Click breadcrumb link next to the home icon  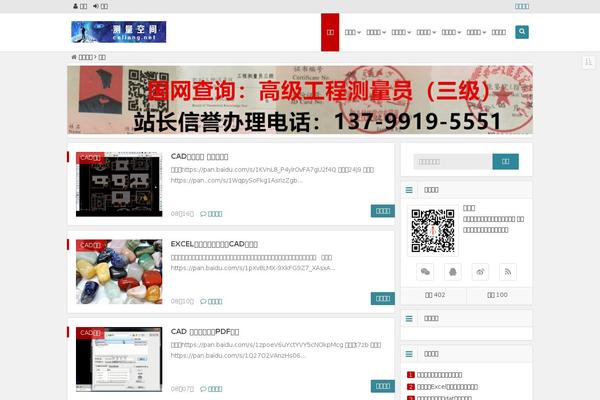point(85,57)
